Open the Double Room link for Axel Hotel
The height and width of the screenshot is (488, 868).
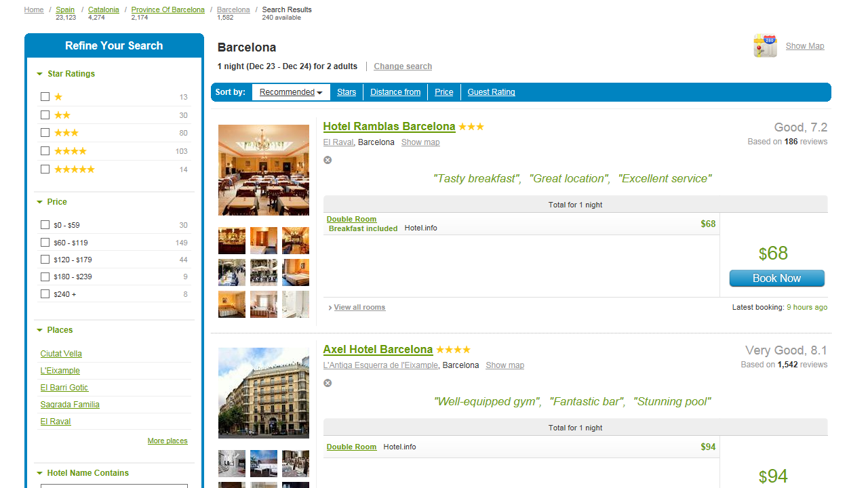351,447
